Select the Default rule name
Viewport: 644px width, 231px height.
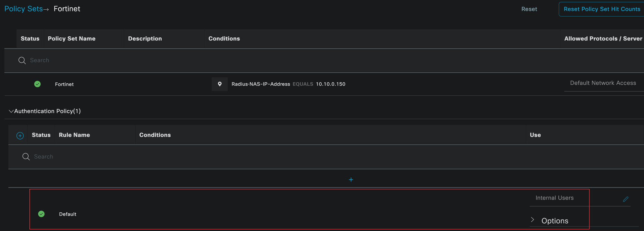coord(68,214)
